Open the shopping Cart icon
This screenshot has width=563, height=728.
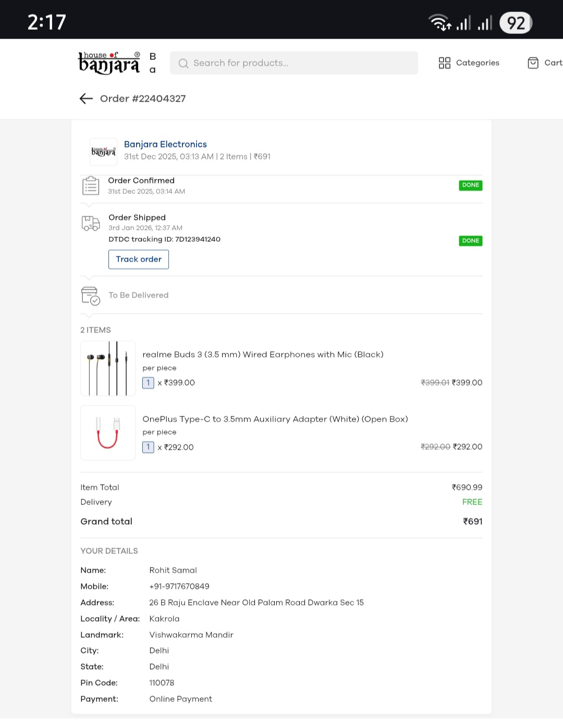click(533, 63)
